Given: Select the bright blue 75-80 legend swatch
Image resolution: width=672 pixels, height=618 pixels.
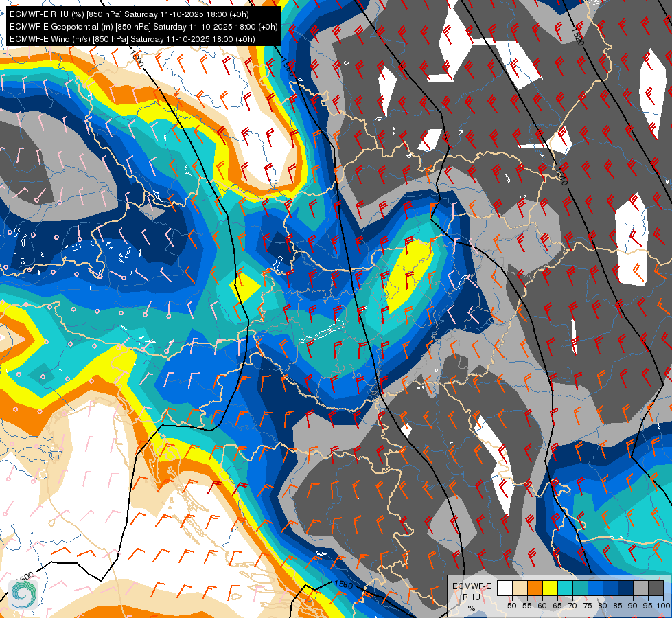Looking at the screenshot, I should 595,588.
